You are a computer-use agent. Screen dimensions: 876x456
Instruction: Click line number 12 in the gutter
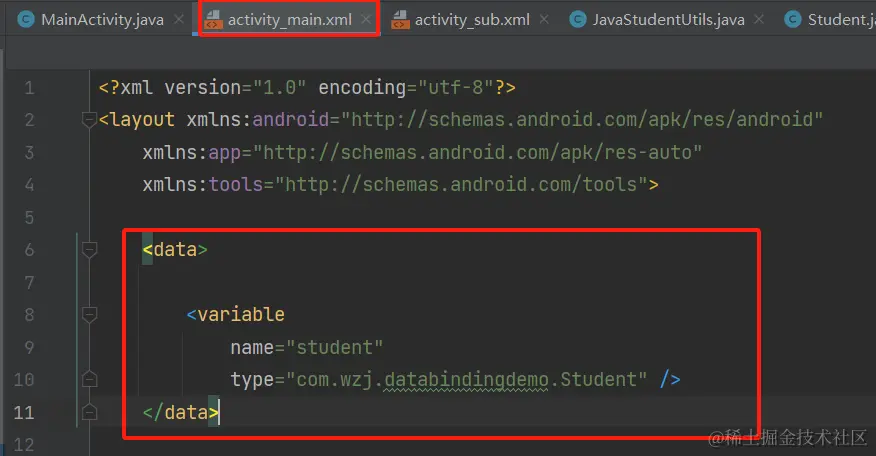[24, 445]
